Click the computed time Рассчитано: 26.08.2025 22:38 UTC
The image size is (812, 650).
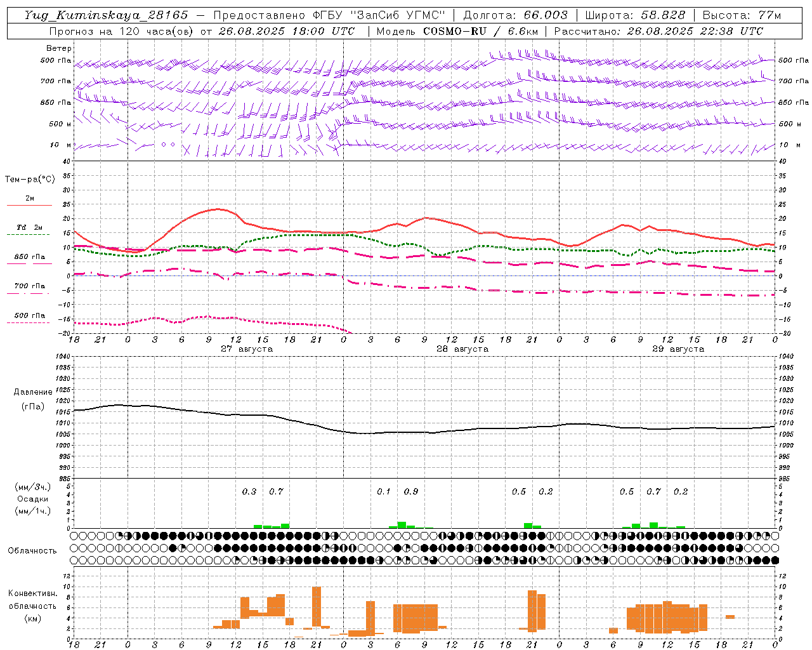click(658, 31)
